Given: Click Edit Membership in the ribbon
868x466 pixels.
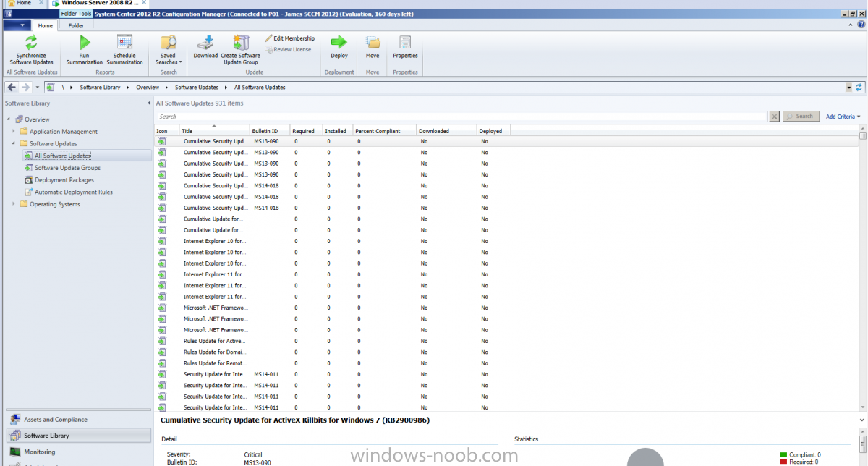Looking at the screenshot, I should [289, 38].
